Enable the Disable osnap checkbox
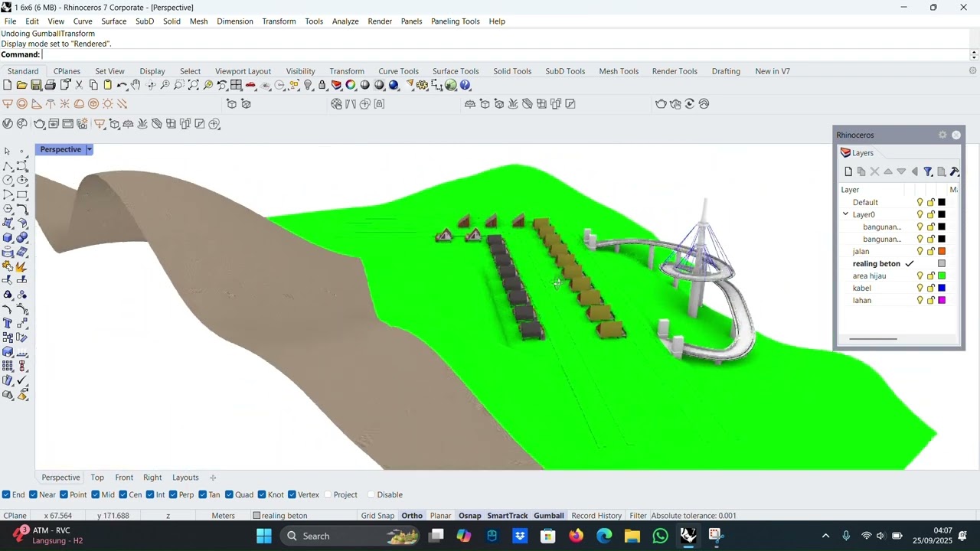 click(x=372, y=494)
